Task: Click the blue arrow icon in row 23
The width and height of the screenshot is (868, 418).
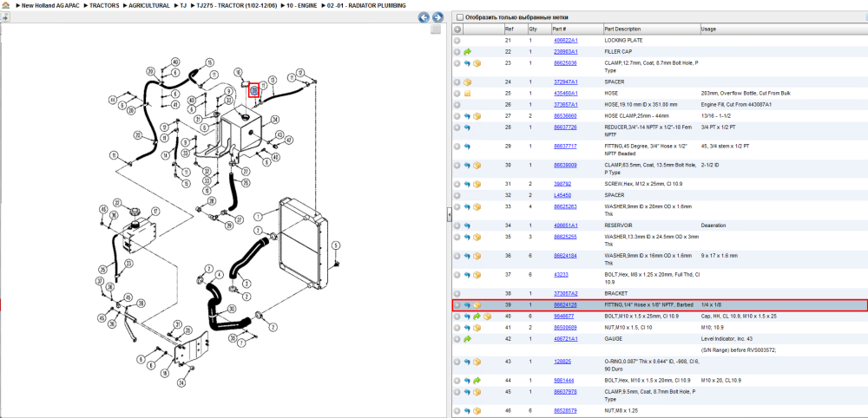Action: (467, 63)
